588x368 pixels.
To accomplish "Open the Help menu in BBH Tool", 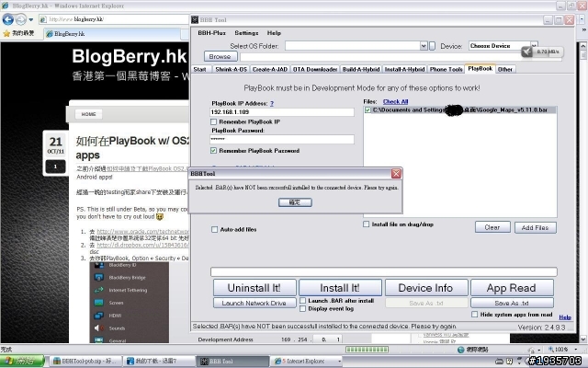I will click(x=274, y=33).
